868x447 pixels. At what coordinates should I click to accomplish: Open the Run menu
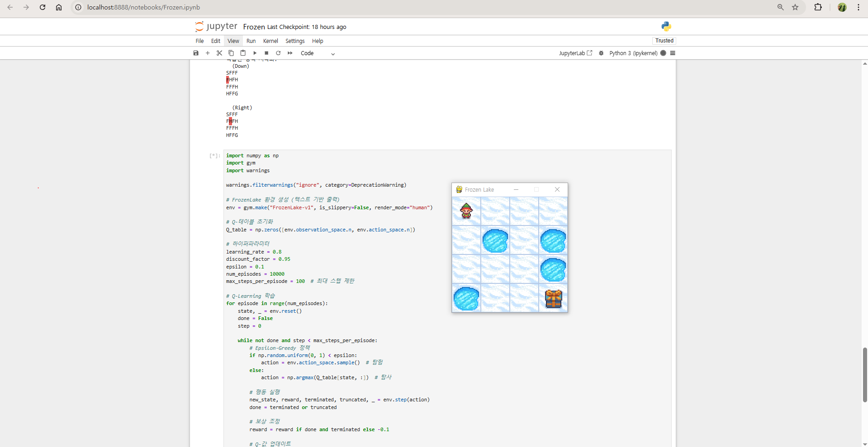[251, 41]
